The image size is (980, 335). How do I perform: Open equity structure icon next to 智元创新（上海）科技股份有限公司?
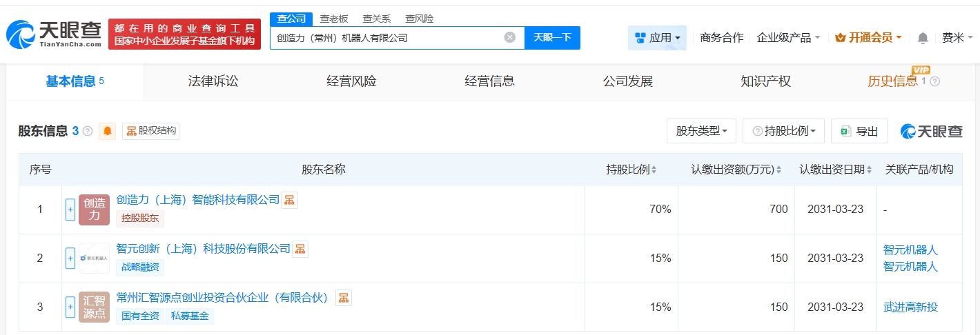coord(300,249)
